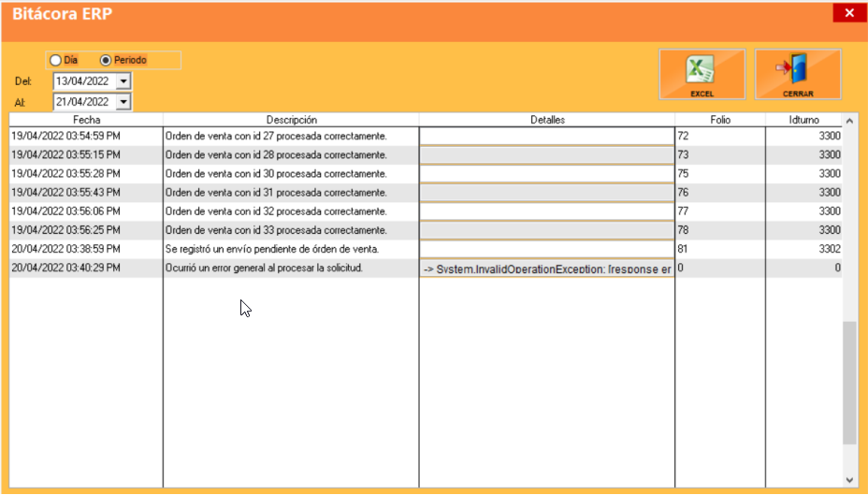Click Idturno 0 in the error row
The width and height of the screenshot is (868, 495).
pos(803,268)
